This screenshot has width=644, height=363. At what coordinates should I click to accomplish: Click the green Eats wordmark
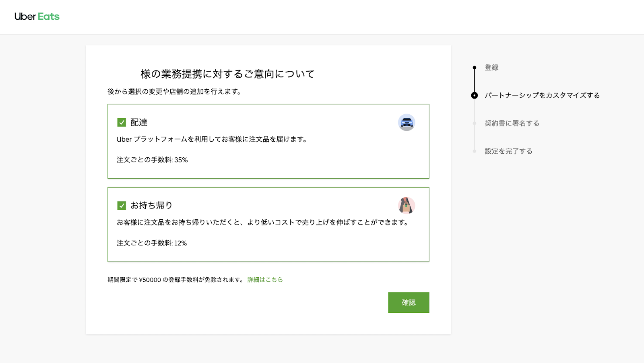[x=50, y=16]
